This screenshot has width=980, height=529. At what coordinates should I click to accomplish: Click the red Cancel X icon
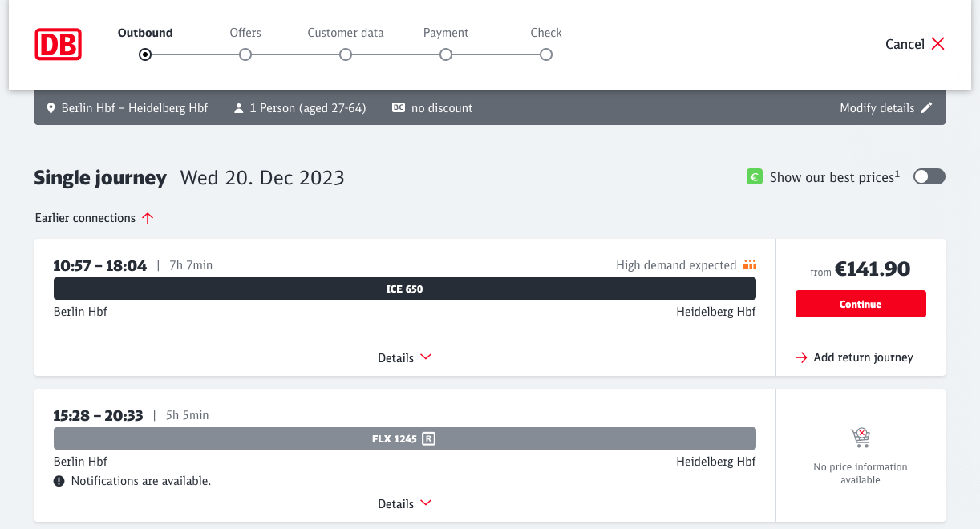[937, 44]
